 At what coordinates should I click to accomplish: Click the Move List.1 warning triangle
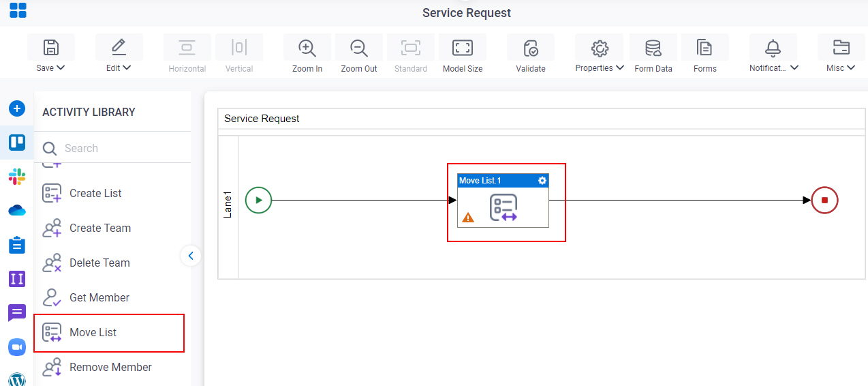coord(468,218)
